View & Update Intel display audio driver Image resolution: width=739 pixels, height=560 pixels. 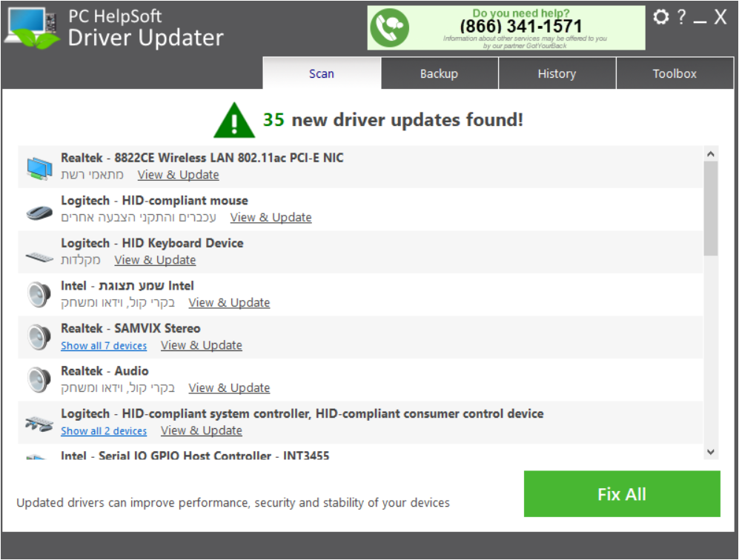230,303
